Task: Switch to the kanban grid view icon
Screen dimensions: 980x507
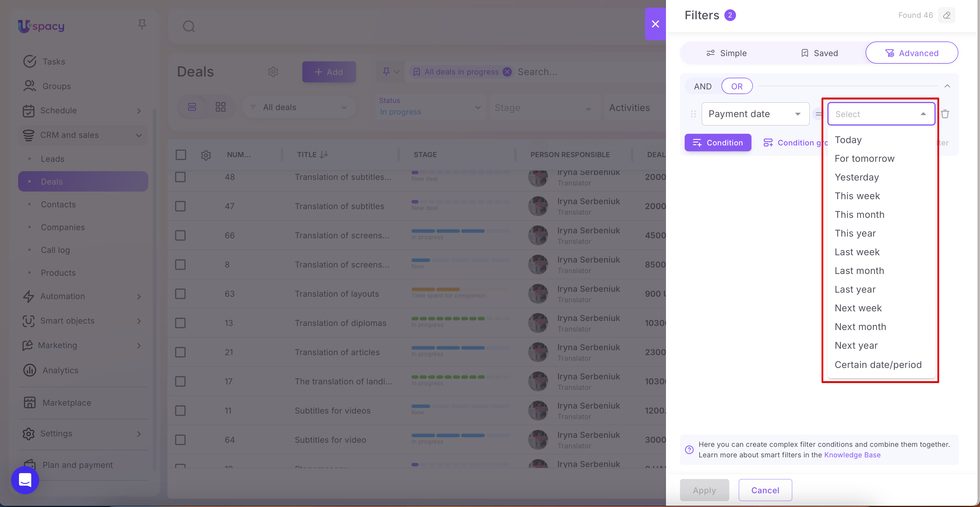Action: click(220, 107)
